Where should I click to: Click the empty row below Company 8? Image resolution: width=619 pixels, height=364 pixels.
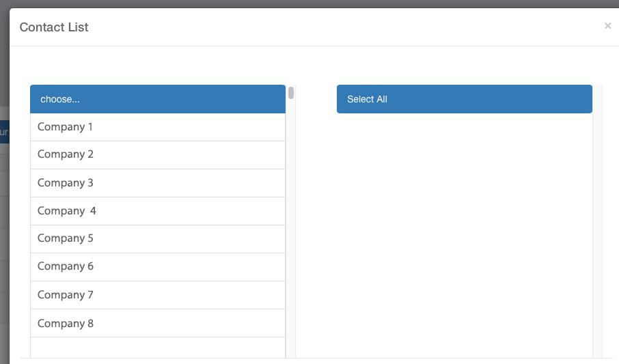point(157,347)
